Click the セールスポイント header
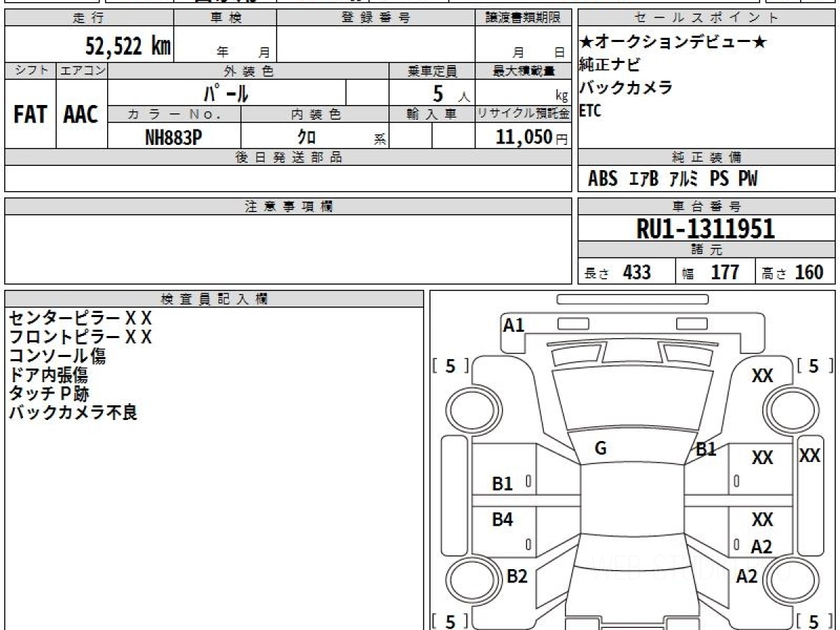The image size is (840, 630). coord(706,18)
